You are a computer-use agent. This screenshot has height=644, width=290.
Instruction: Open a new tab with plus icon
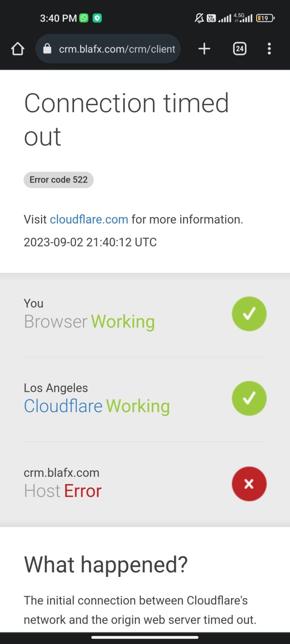(204, 48)
